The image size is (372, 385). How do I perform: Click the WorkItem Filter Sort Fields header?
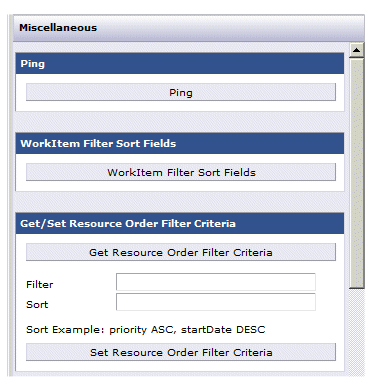(x=180, y=143)
